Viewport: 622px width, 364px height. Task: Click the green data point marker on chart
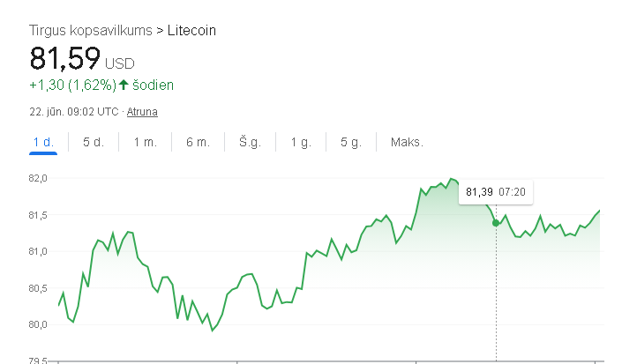coord(496,223)
